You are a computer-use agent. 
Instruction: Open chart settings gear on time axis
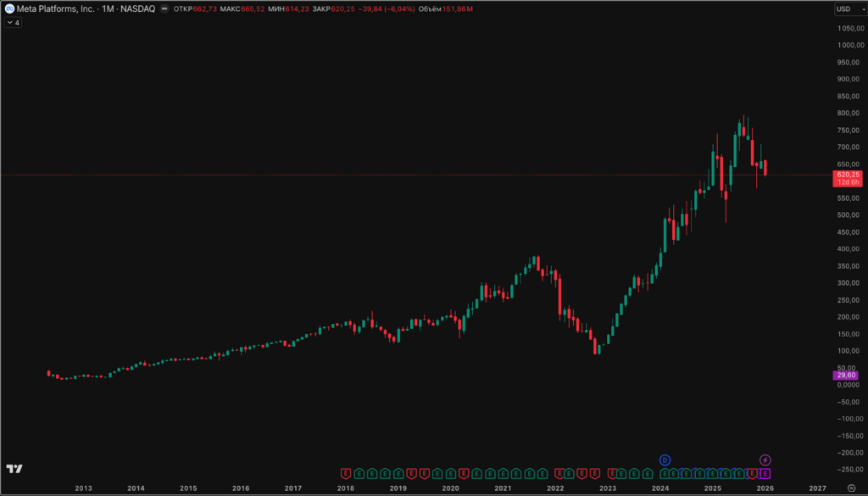[851, 488]
